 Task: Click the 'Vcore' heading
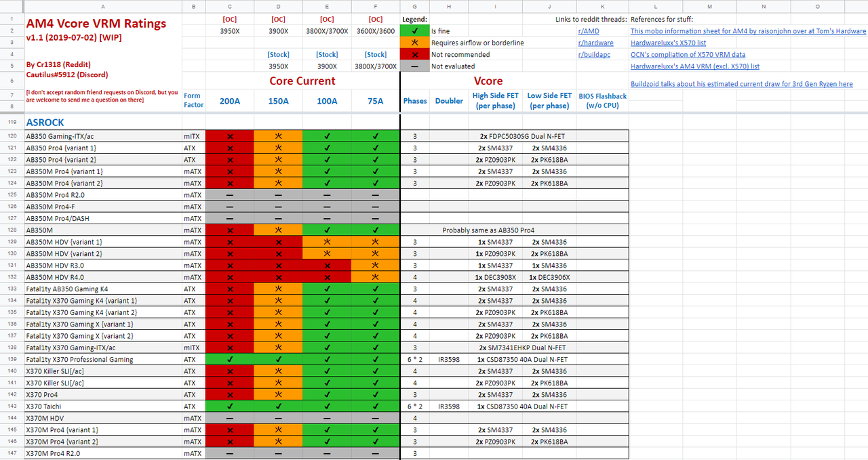point(488,81)
